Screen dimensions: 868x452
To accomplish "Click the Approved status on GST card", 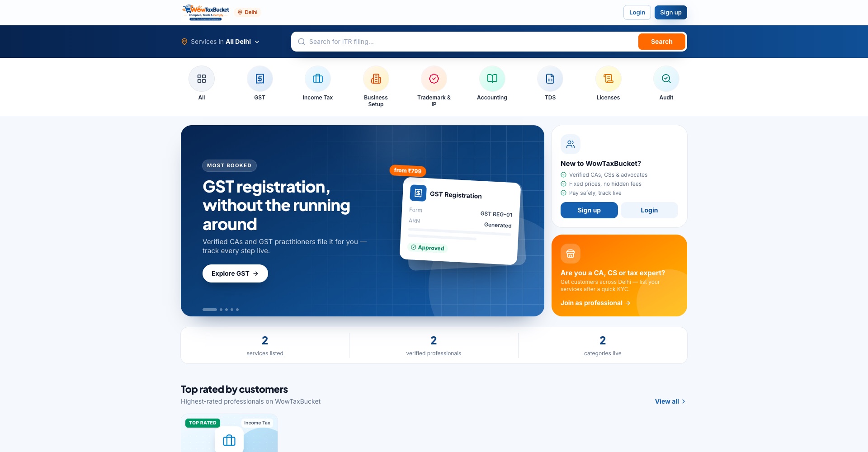I will [427, 248].
